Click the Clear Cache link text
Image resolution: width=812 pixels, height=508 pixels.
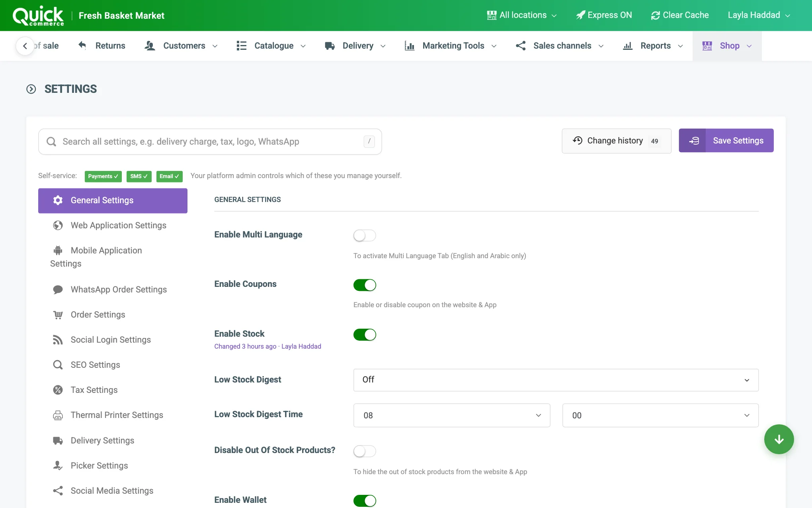(x=685, y=15)
